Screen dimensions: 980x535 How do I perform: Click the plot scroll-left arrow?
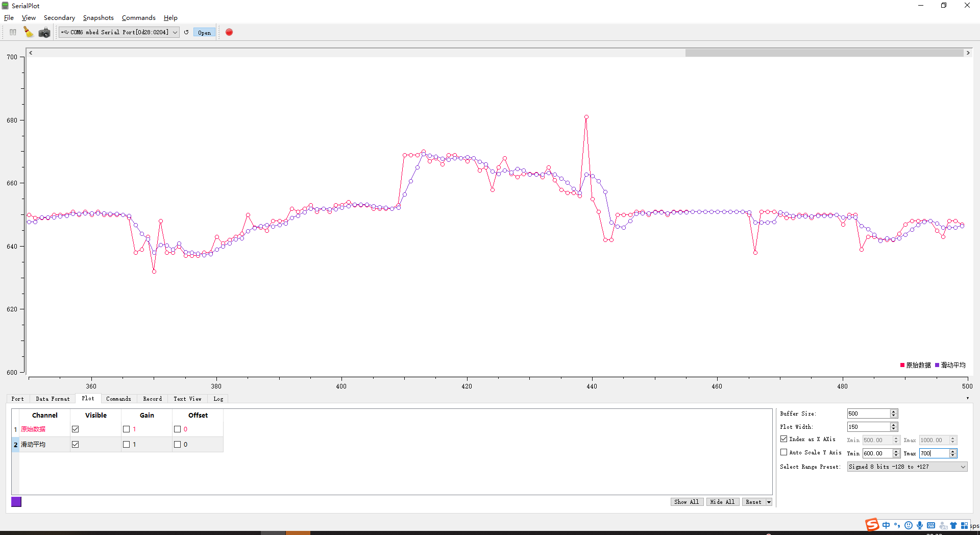[x=31, y=53]
